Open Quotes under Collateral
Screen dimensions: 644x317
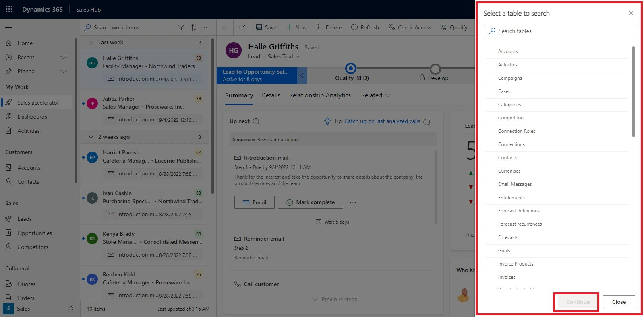coord(27,284)
